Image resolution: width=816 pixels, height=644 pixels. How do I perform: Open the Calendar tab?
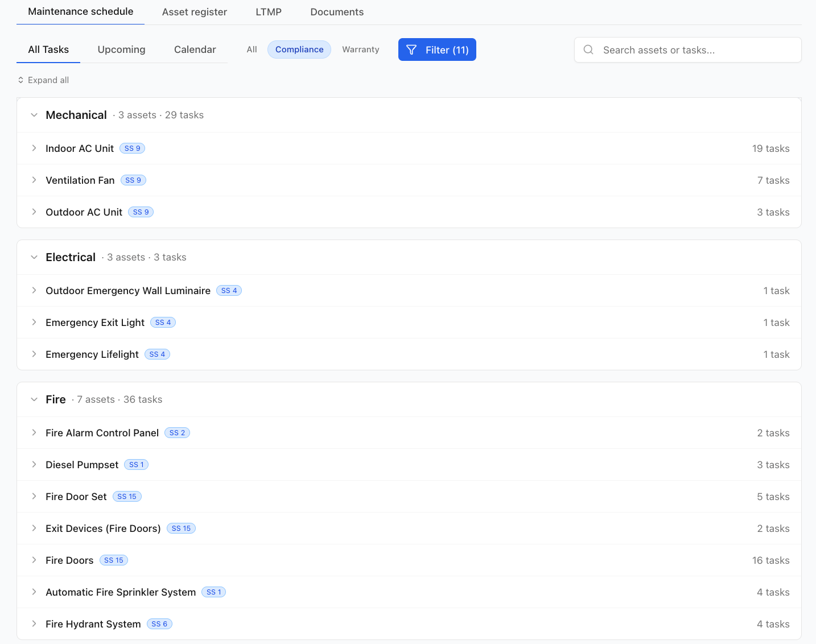[x=195, y=49]
